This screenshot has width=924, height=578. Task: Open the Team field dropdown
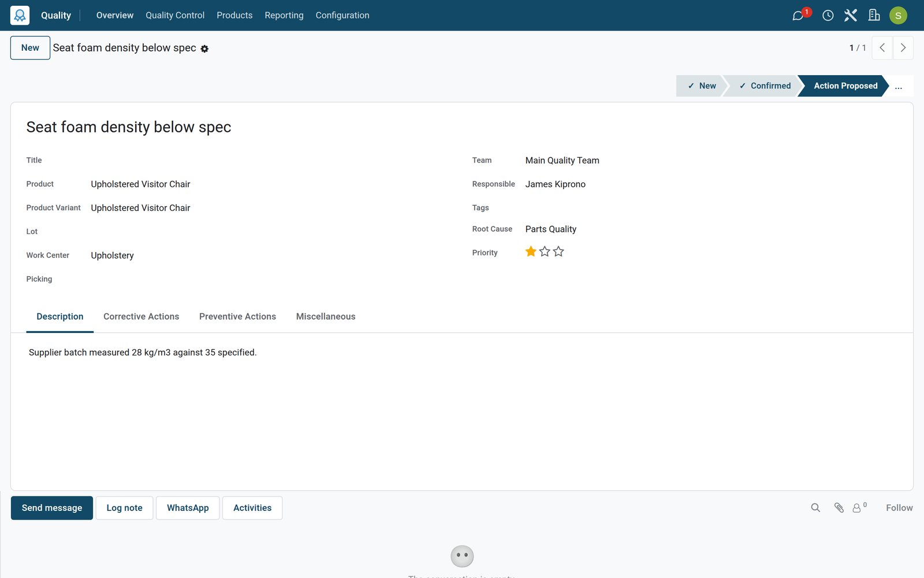(x=711, y=161)
